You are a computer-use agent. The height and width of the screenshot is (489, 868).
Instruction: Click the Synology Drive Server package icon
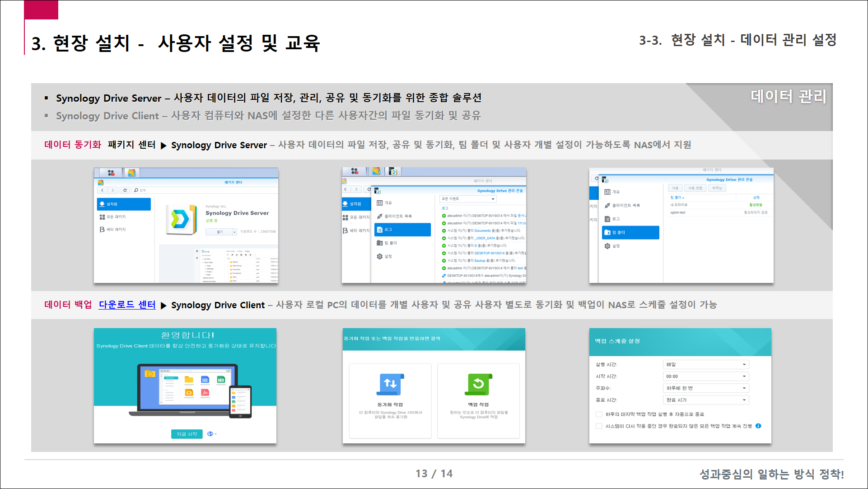[181, 219]
